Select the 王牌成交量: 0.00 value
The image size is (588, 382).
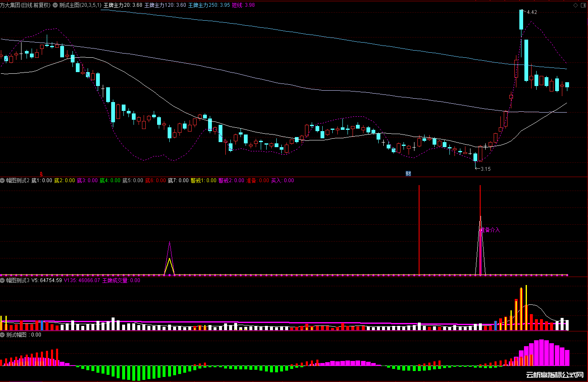[121, 280]
